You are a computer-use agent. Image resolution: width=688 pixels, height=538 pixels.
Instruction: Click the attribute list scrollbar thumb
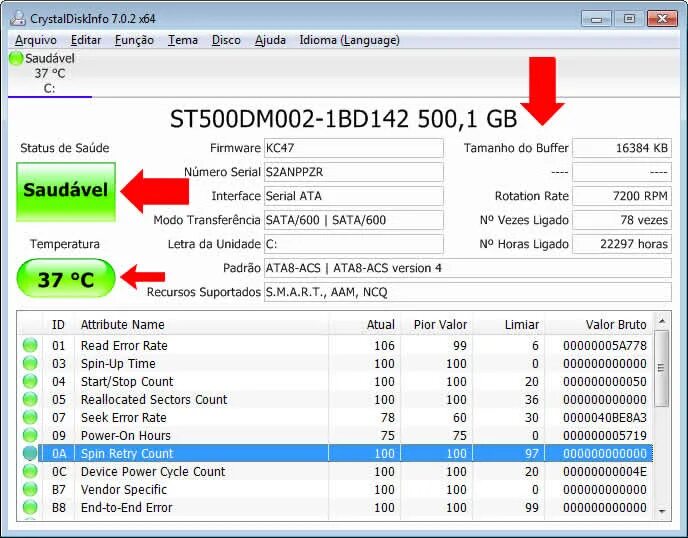(662, 368)
